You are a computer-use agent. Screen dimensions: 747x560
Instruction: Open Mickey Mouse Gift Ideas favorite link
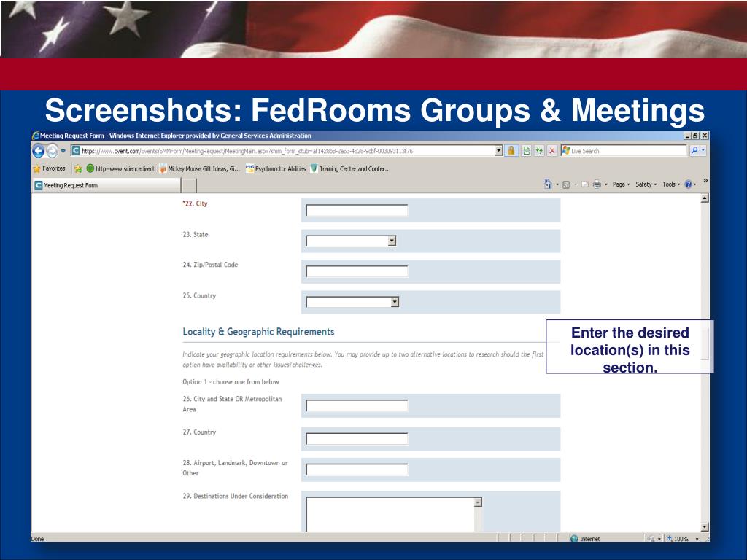200,168
